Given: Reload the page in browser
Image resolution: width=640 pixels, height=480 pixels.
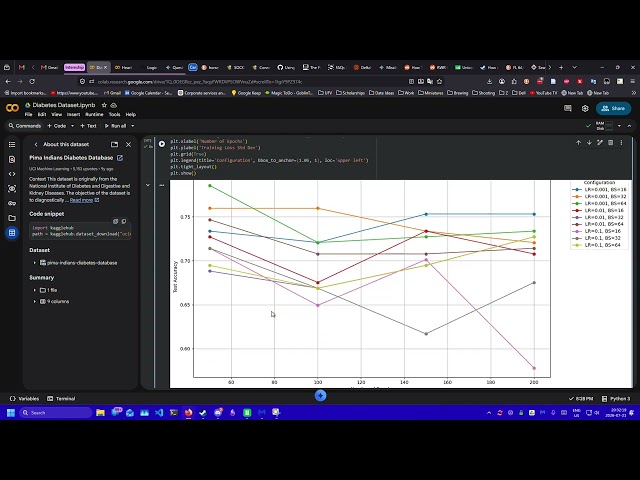Looking at the screenshot, I should click(x=32, y=81).
